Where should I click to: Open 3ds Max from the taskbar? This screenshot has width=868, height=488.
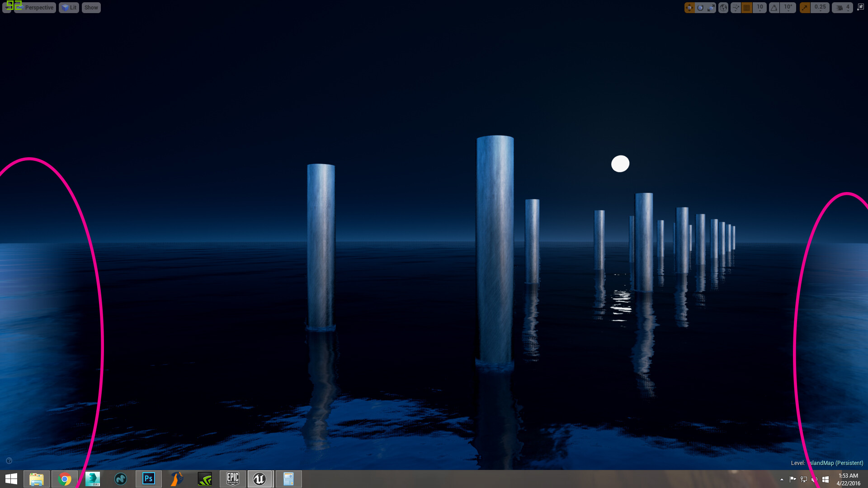(93, 479)
